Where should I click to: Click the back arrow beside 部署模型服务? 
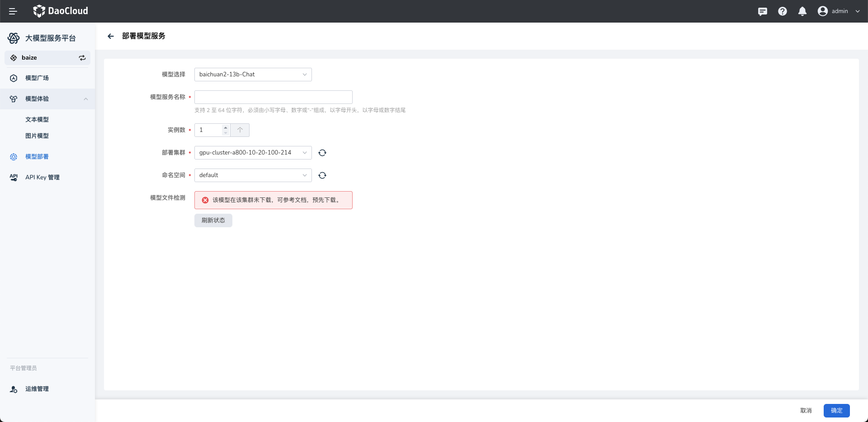(x=111, y=36)
